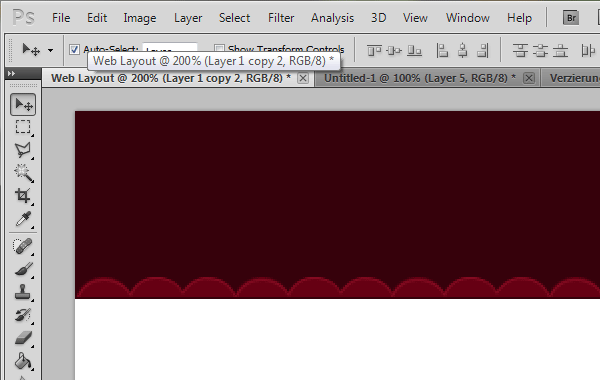Distribute bottom edges of layers
The height and width of the screenshot is (380, 600).
point(560,50)
